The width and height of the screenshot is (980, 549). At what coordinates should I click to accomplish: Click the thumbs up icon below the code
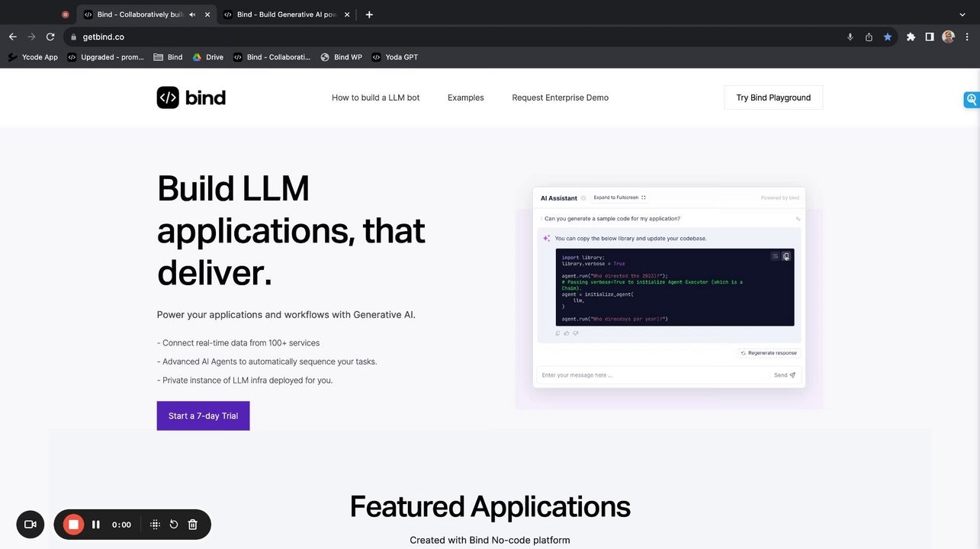coord(567,333)
